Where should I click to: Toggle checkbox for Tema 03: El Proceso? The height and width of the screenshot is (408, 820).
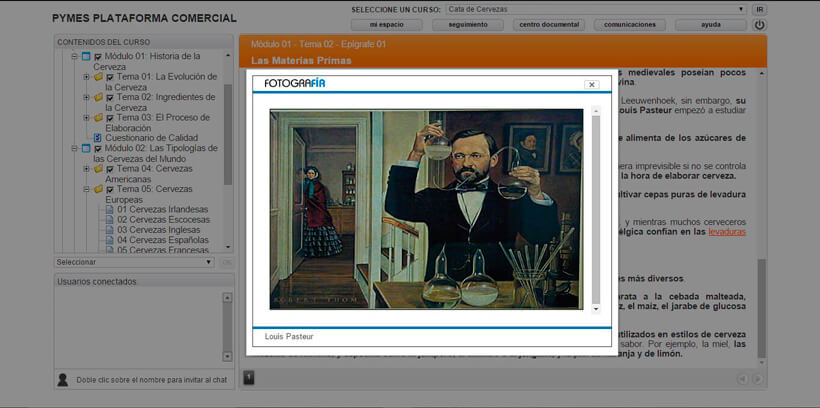(x=110, y=118)
